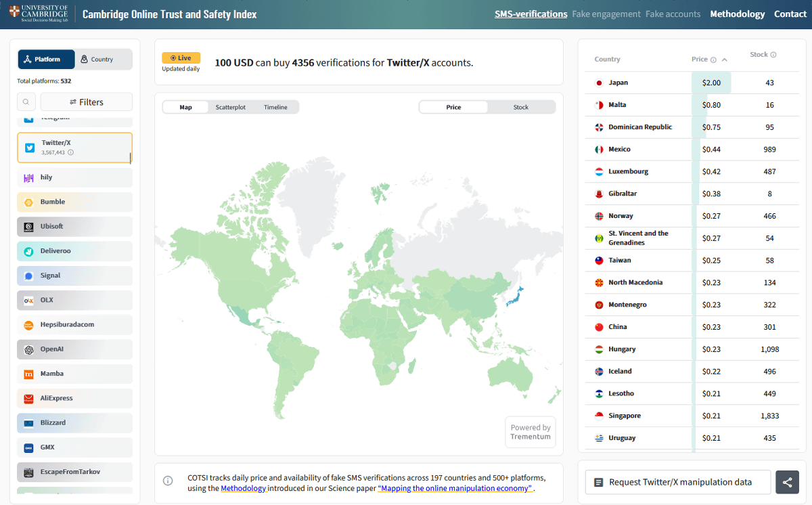Click the Japan flag icon
The height and width of the screenshot is (505, 812).
click(598, 83)
